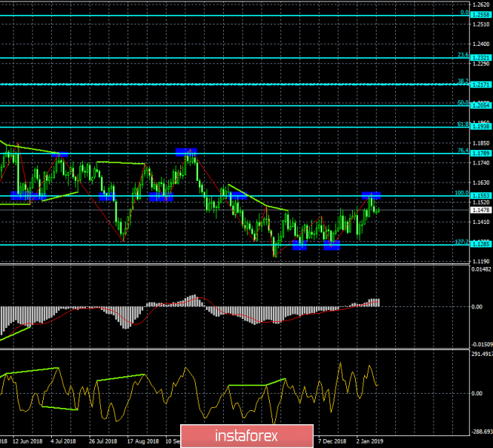Click the 17 Aug 2018 date label
493x448 pixels.
pyautogui.click(x=141, y=440)
